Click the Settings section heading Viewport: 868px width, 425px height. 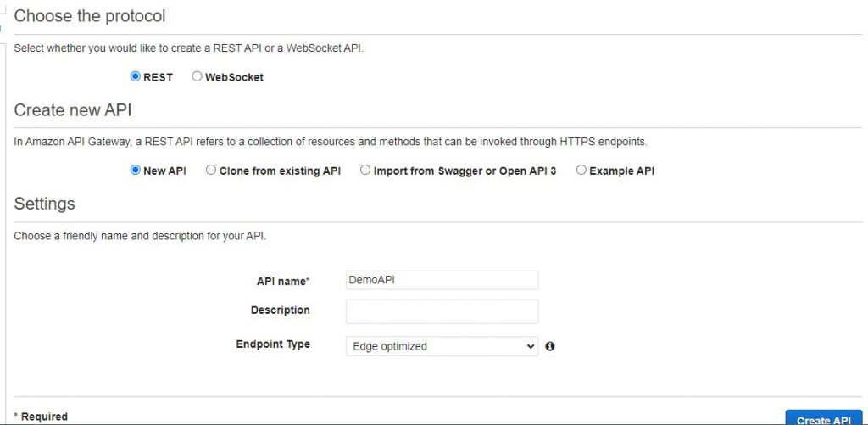click(x=44, y=204)
